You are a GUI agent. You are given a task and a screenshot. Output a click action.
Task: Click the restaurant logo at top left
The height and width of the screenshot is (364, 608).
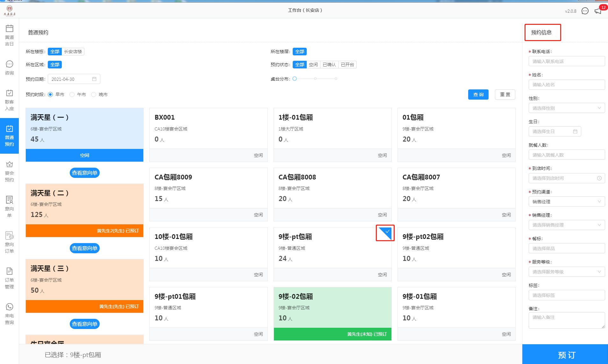[10, 10]
